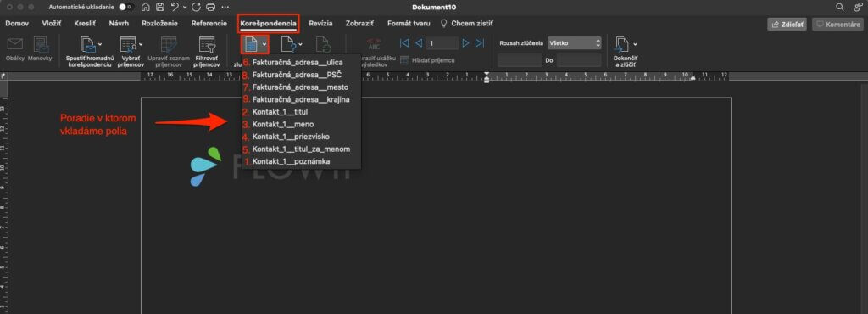Click the preview results ABC icon
The height and width of the screenshot is (314, 868).
point(374,44)
